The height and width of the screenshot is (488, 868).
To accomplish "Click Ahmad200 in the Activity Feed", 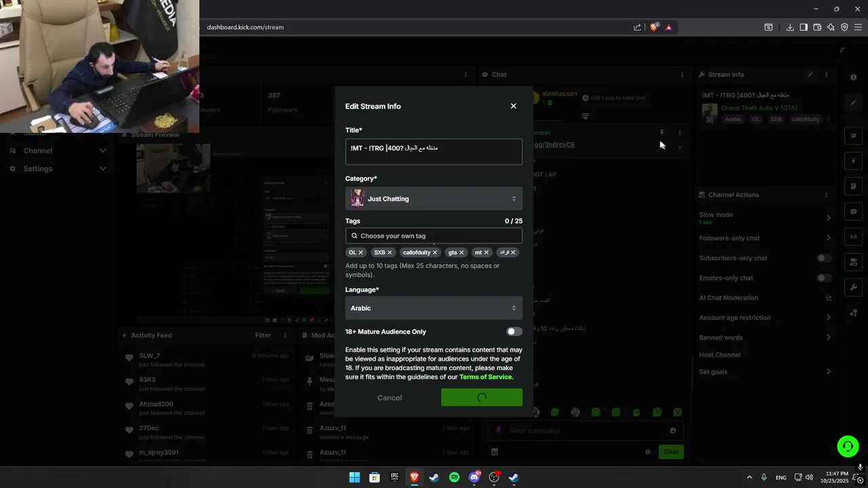I will coord(156,404).
